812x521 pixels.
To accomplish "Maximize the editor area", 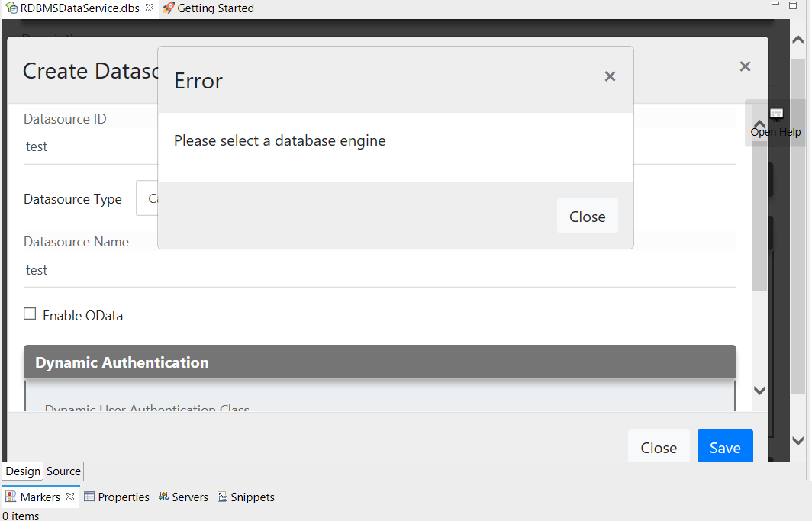I will click(793, 5).
